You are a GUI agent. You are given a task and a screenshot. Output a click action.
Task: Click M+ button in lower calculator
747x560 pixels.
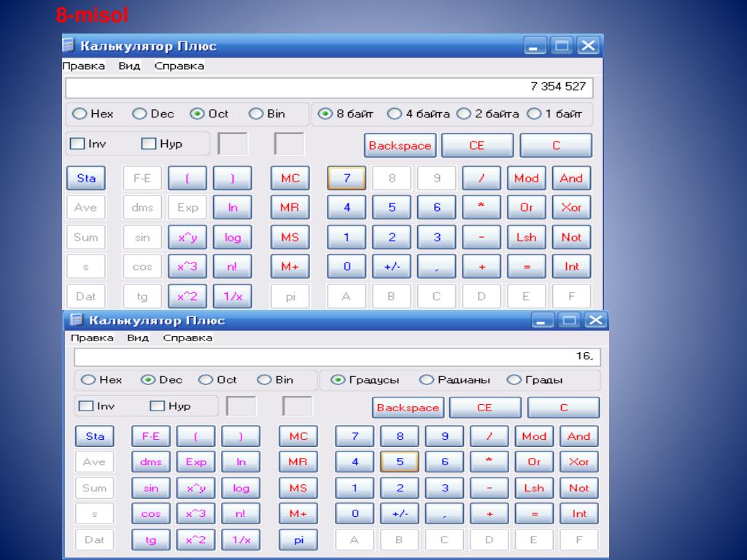(298, 514)
